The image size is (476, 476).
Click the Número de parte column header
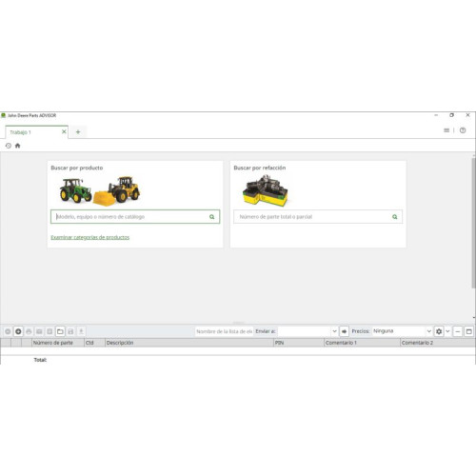coord(58,343)
